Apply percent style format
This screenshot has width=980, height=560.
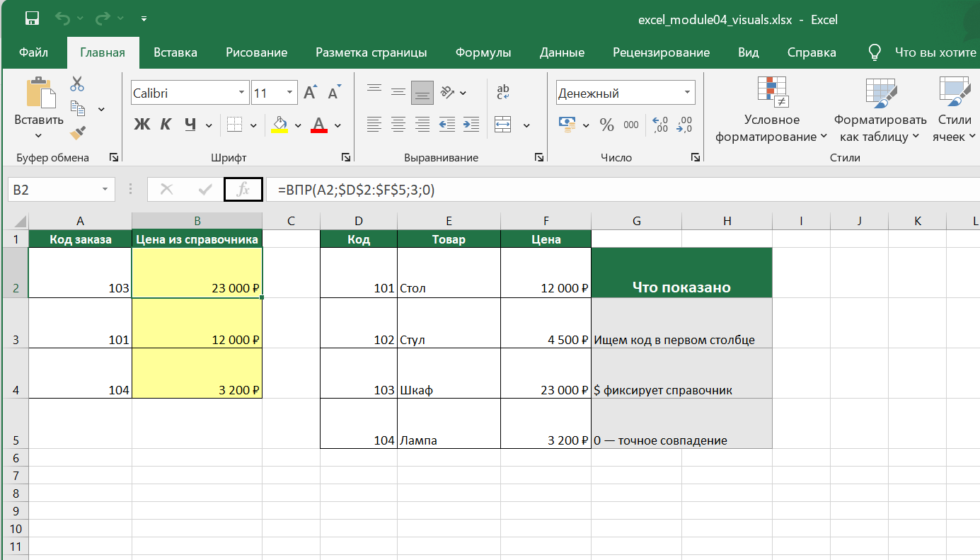(607, 125)
